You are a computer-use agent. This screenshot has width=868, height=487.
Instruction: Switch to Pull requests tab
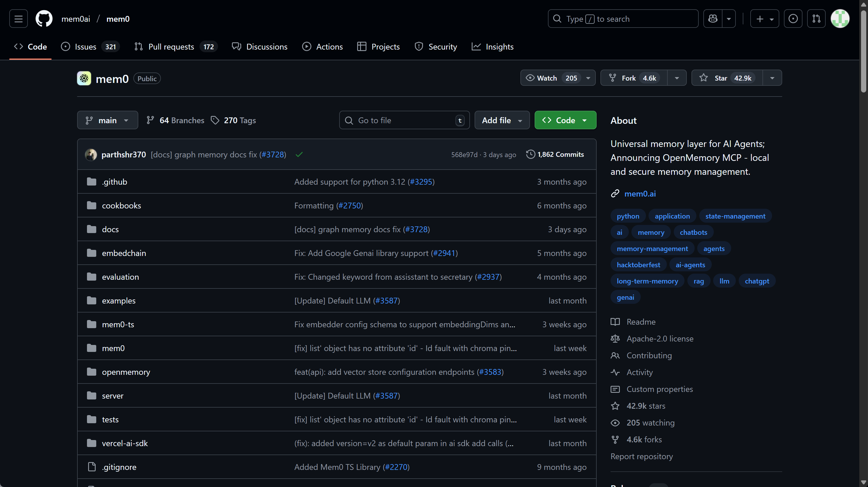[x=176, y=46]
